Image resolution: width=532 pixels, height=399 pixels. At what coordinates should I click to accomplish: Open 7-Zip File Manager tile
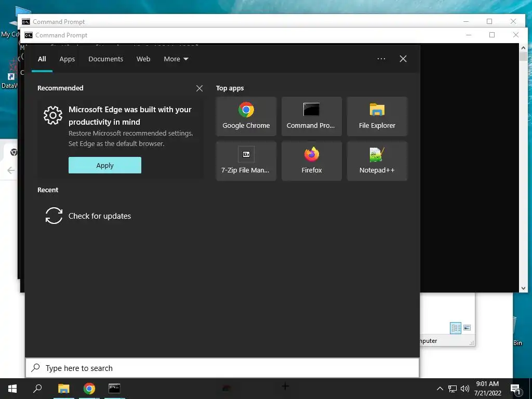[x=246, y=161]
